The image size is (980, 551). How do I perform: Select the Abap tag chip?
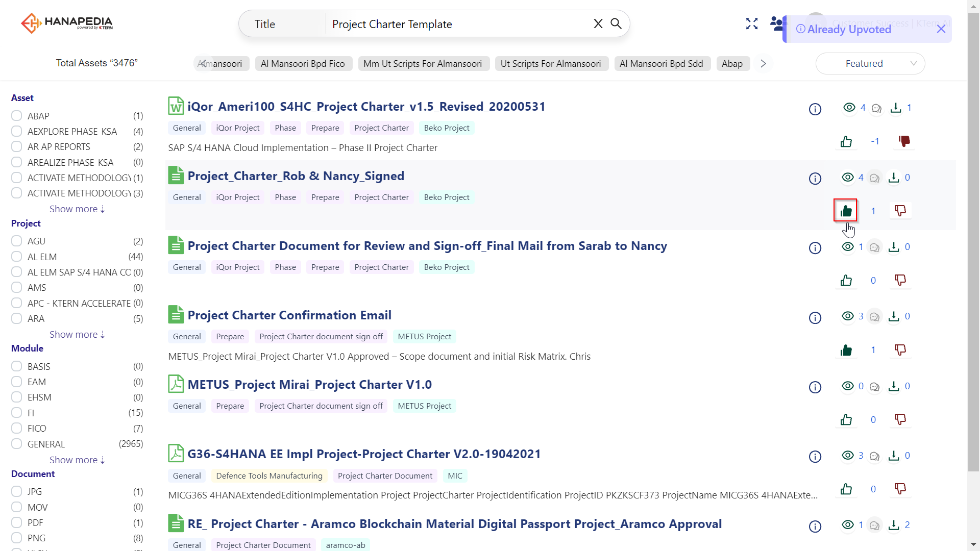[x=732, y=64]
